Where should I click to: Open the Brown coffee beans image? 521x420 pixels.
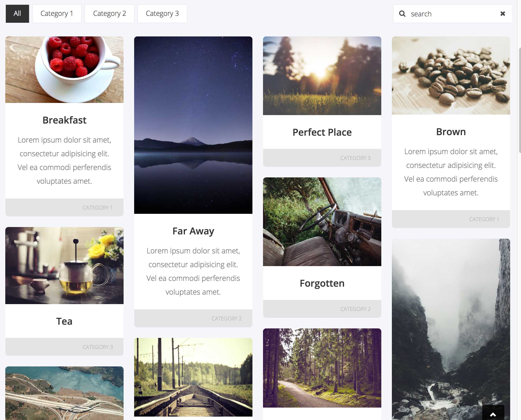coord(451,75)
